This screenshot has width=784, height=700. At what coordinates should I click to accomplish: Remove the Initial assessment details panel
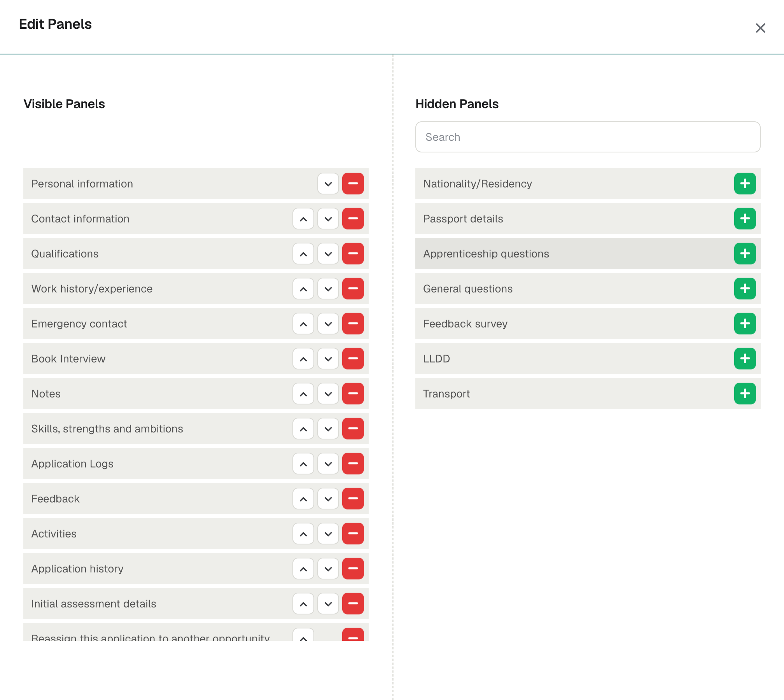point(353,604)
